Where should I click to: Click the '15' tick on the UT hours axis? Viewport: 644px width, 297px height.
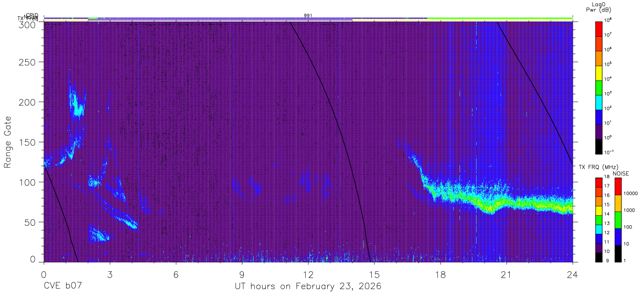374,274
